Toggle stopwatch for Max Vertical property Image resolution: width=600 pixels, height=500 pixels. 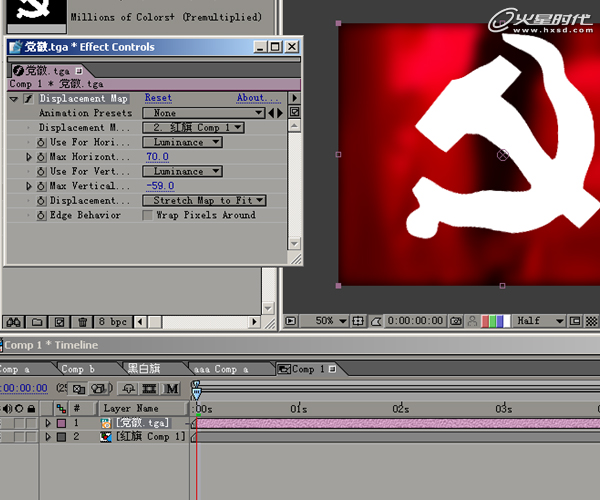[x=41, y=186]
